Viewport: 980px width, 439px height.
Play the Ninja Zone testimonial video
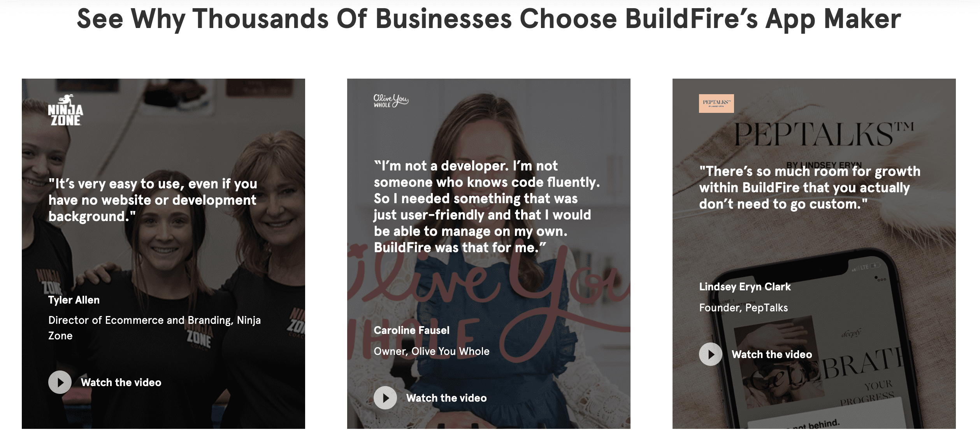point(60,382)
